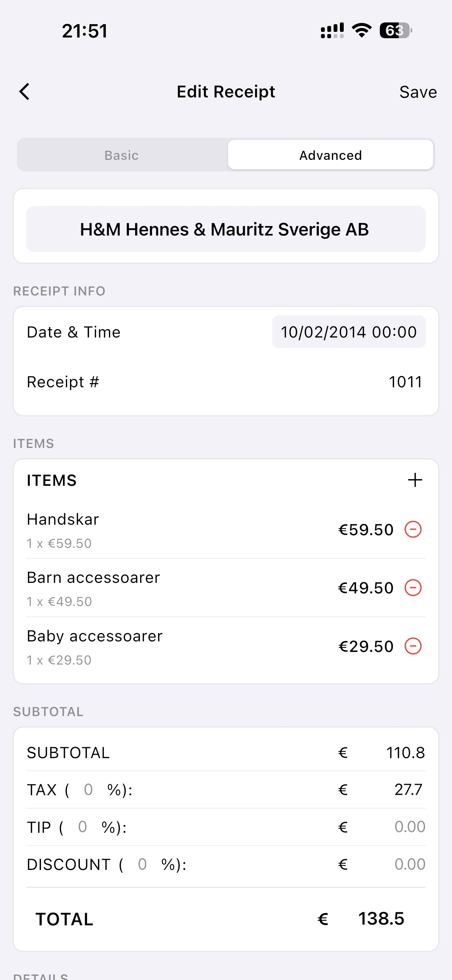Delete the Barn accessoarer item
The width and height of the screenshot is (452, 980).
pos(413,587)
